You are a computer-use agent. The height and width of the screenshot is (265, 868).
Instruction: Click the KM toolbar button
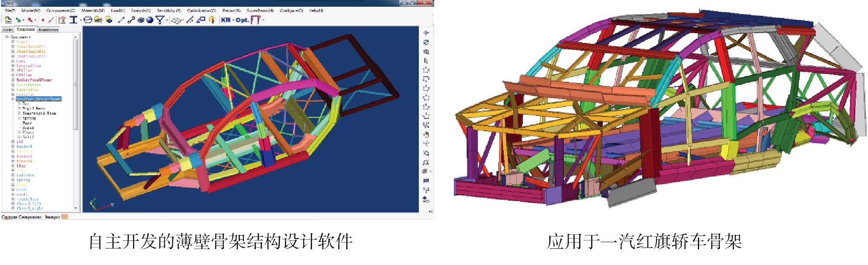pos(226,20)
